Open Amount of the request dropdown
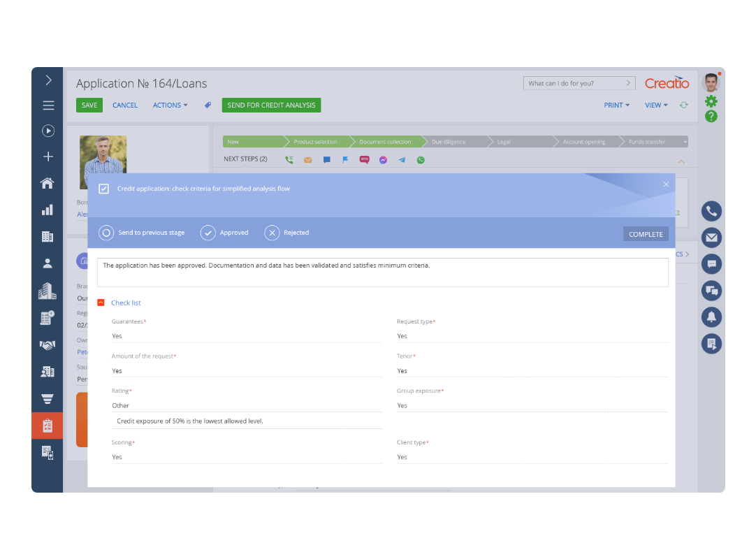The height and width of the screenshot is (559, 756). [247, 371]
